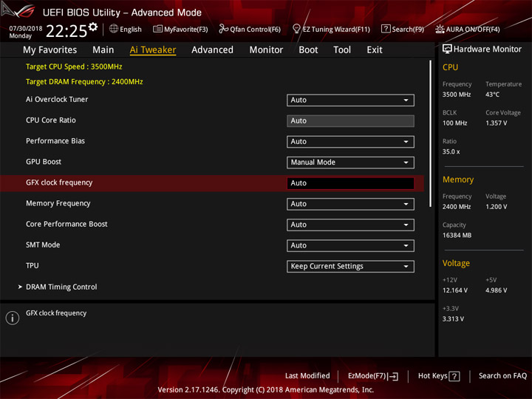Click the 22:25 clock display
This screenshot has width=532, height=399.
pyautogui.click(x=66, y=31)
